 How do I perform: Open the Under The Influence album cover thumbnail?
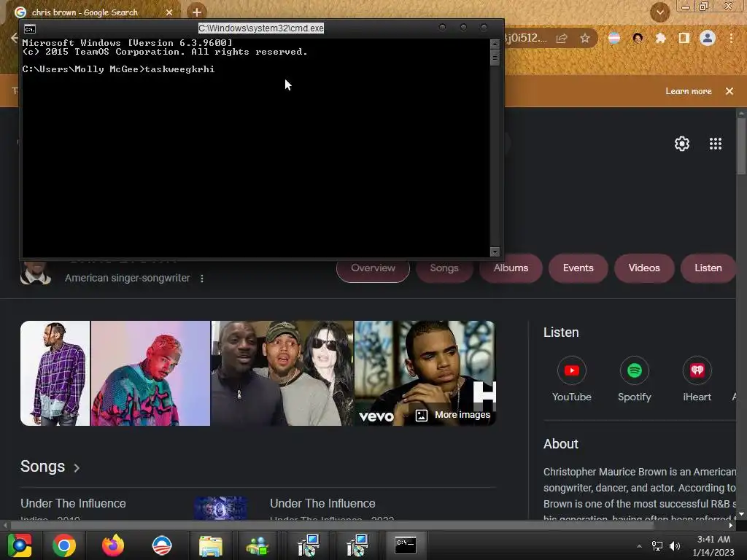coord(220,507)
